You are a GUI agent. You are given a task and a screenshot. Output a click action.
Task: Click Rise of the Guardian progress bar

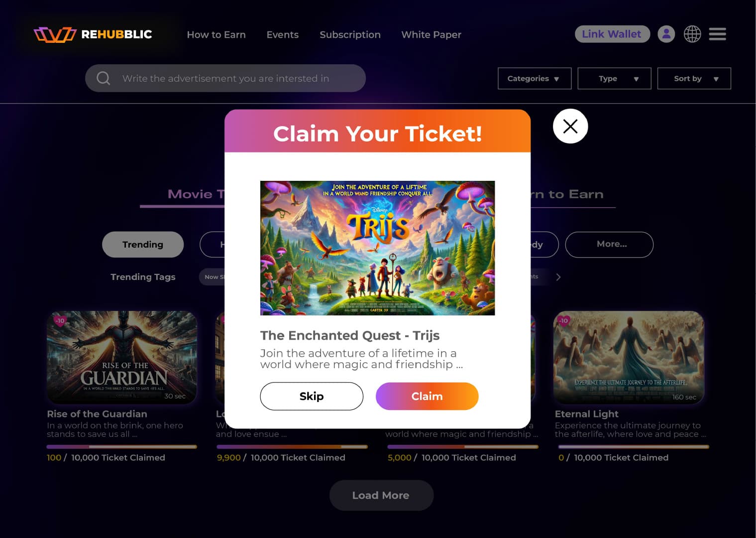click(122, 447)
